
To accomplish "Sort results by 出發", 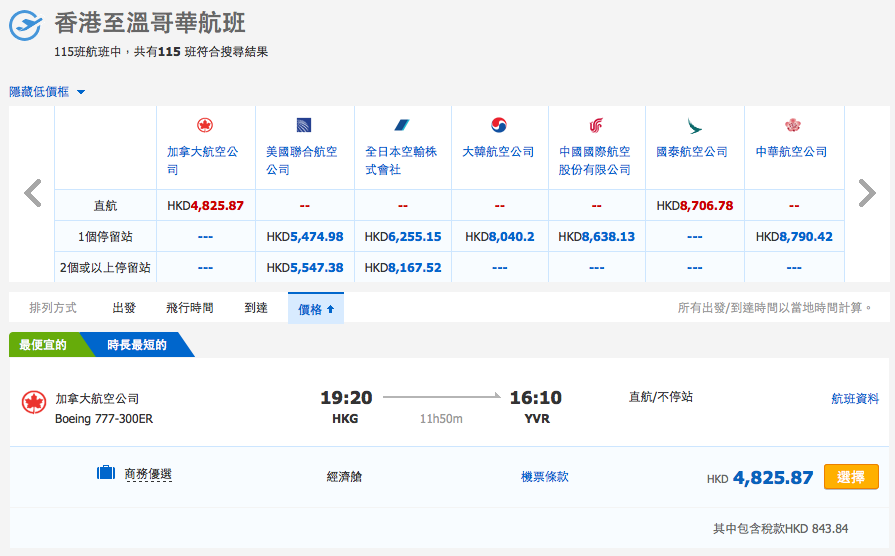I will [124, 308].
